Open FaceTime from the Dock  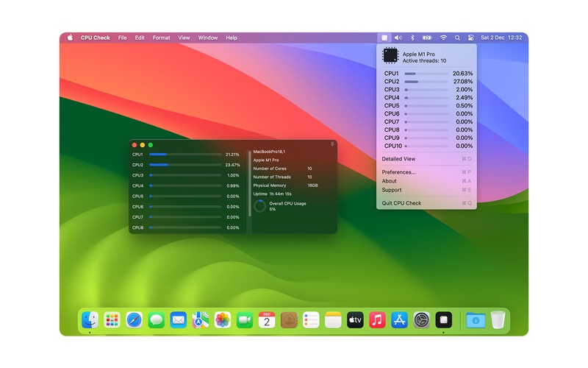245,320
